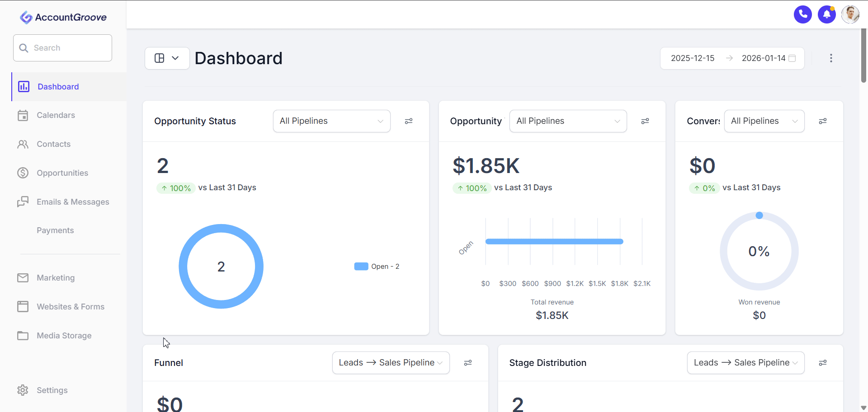Expand Funnel's Leads Sales Pipeline dropdown
Image resolution: width=868 pixels, height=412 pixels.
[391, 363]
